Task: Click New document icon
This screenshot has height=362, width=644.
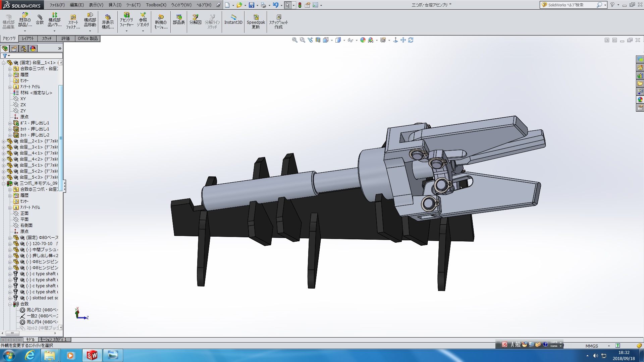Action: 227,5
